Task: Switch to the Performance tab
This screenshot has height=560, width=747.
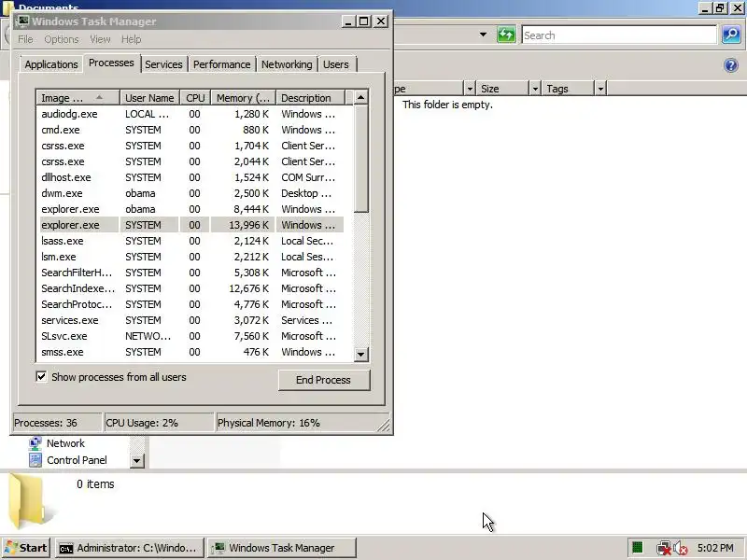Action: pos(222,64)
